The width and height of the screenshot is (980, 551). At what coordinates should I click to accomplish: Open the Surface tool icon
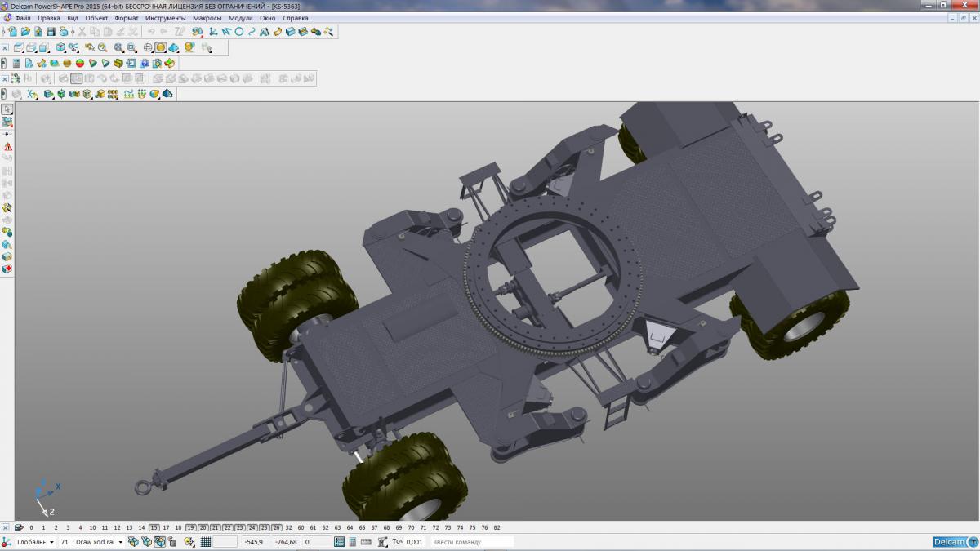pyautogui.click(x=278, y=31)
